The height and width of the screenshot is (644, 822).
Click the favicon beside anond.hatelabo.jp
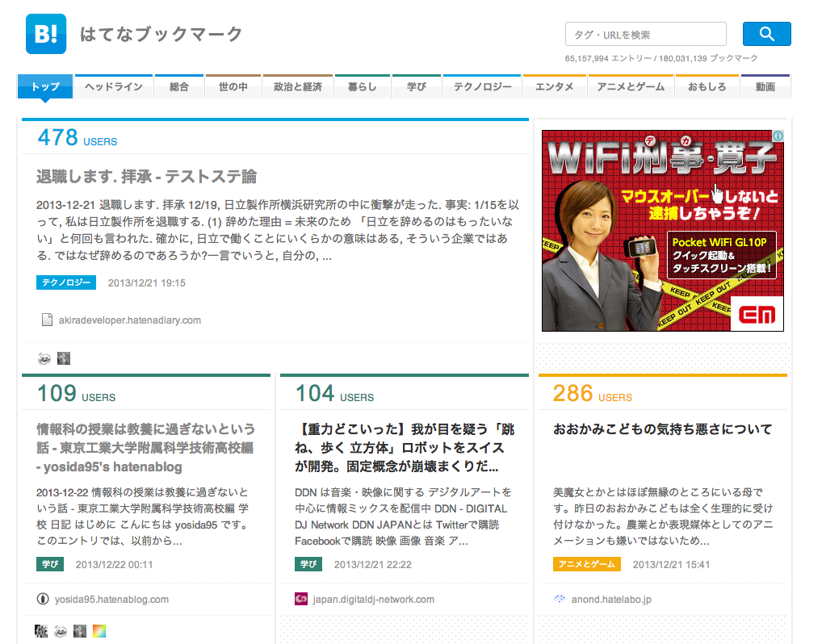coord(560,599)
